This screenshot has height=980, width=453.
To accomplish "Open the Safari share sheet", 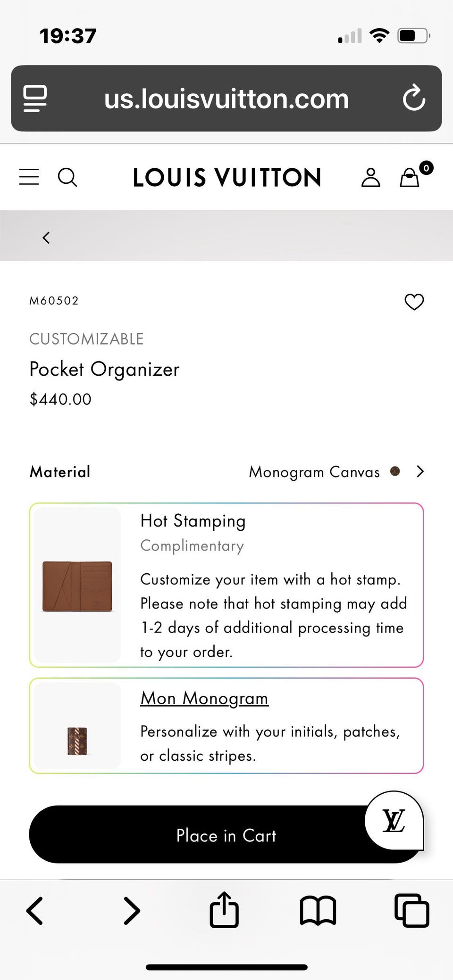I will pyautogui.click(x=224, y=910).
